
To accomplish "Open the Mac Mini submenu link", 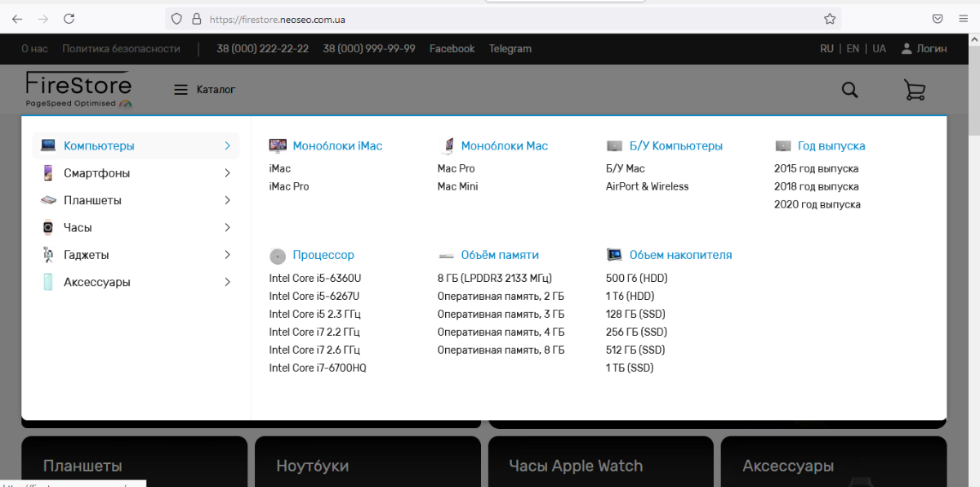I will coord(458,186).
